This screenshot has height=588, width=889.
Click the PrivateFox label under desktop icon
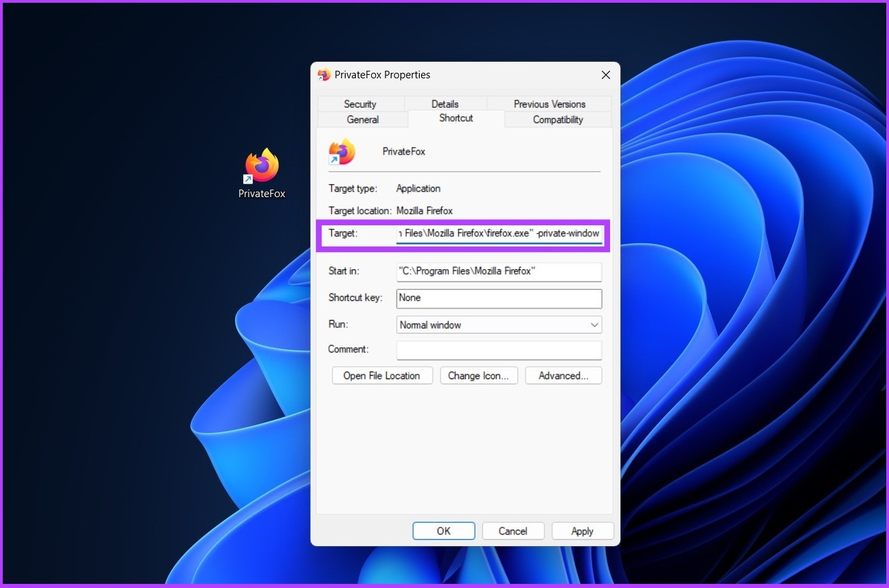tap(262, 194)
